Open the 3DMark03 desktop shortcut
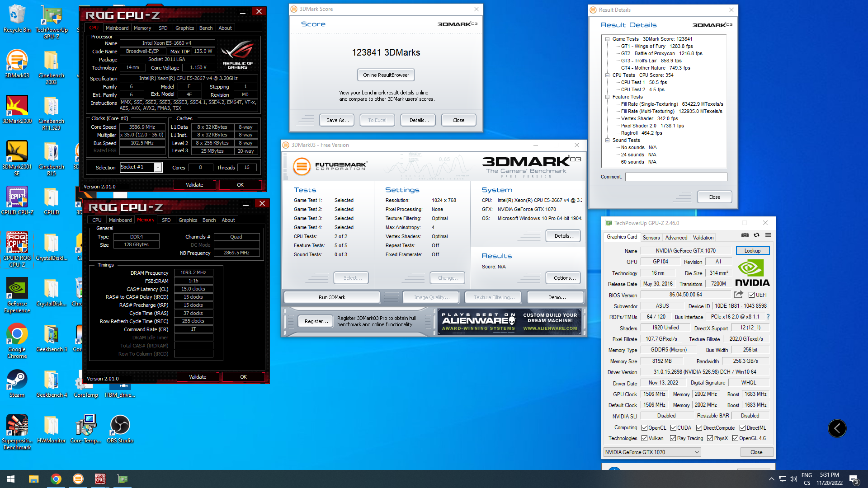The width and height of the screenshot is (868, 488). [17, 64]
